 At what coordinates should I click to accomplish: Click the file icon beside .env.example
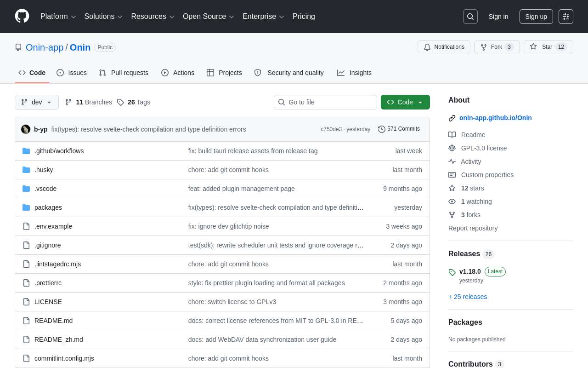26,226
